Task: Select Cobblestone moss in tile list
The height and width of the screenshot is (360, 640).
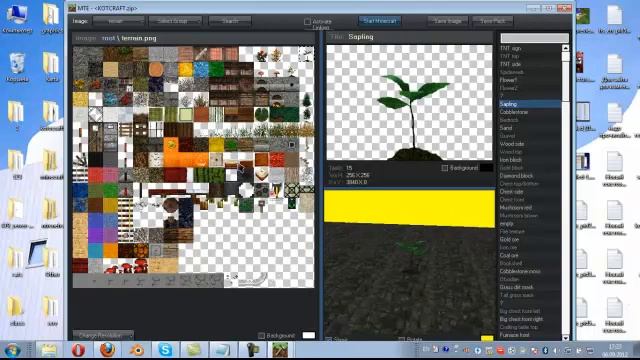Action: pos(530,271)
